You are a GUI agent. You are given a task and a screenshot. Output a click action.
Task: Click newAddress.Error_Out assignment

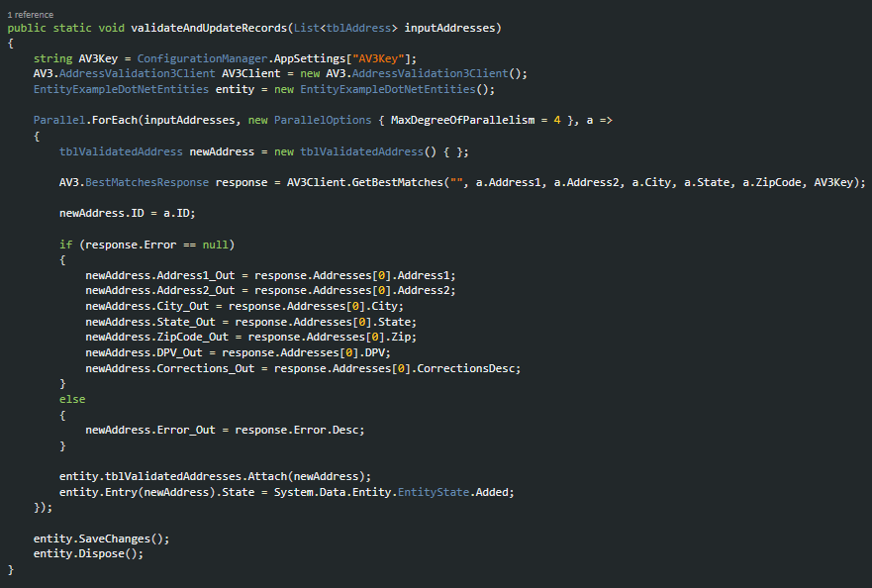[225, 430]
